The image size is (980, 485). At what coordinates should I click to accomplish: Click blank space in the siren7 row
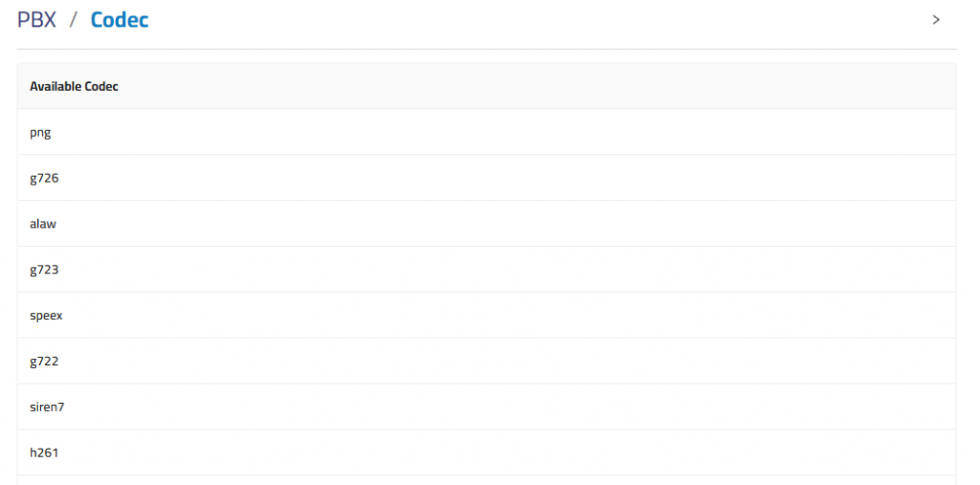[500, 407]
